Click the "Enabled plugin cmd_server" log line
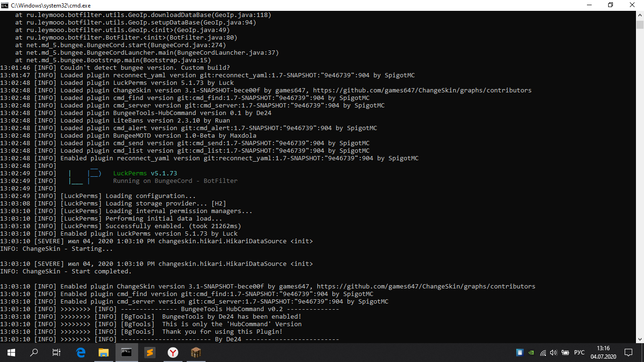644x362 pixels. 194,302
